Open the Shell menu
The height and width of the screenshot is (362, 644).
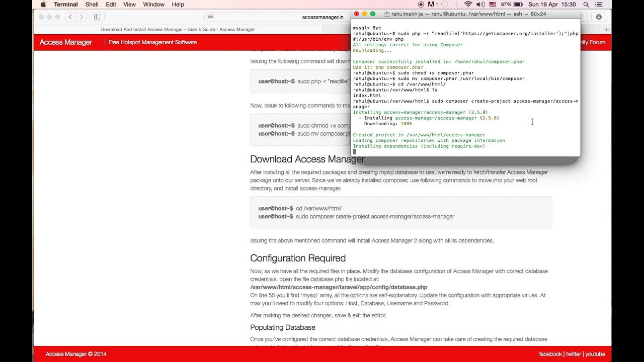pyautogui.click(x=92, y=5)
